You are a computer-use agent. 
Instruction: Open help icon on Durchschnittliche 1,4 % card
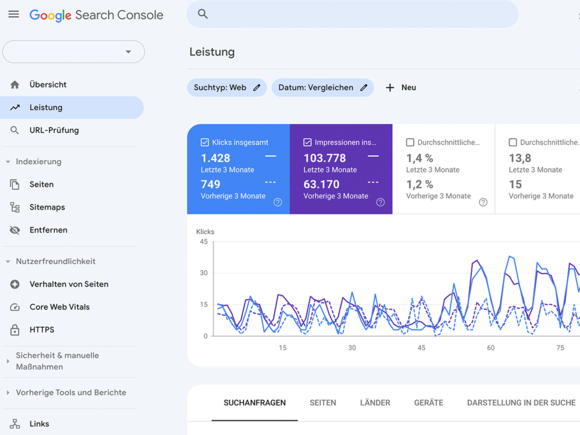tap(483, 202)
